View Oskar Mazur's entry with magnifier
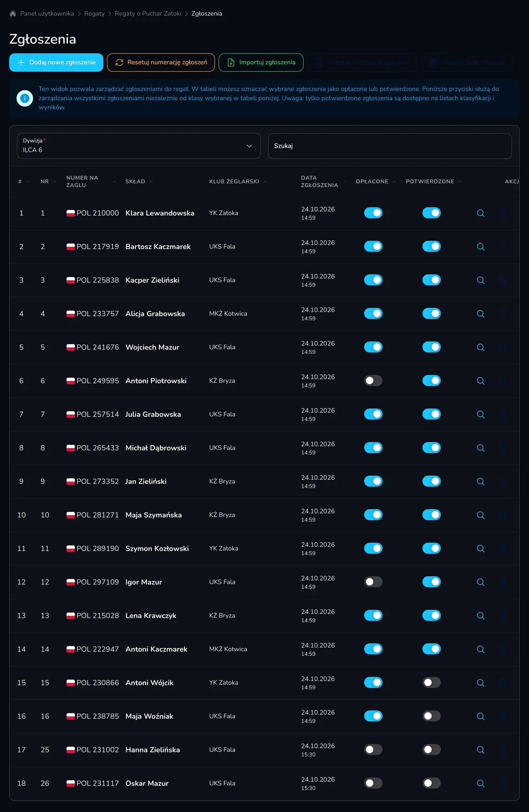Image resolution: width=529 pixels, height=812 pixels. (x=481, y=784)
